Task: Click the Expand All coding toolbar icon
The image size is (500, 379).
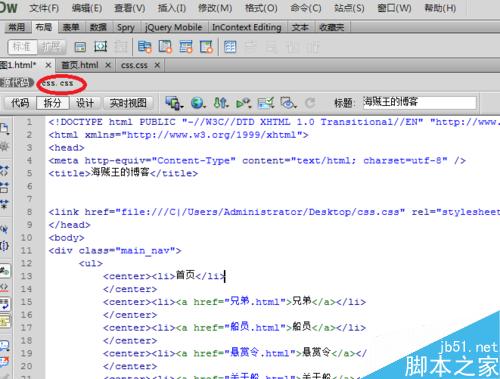Action: click(4, 203)
